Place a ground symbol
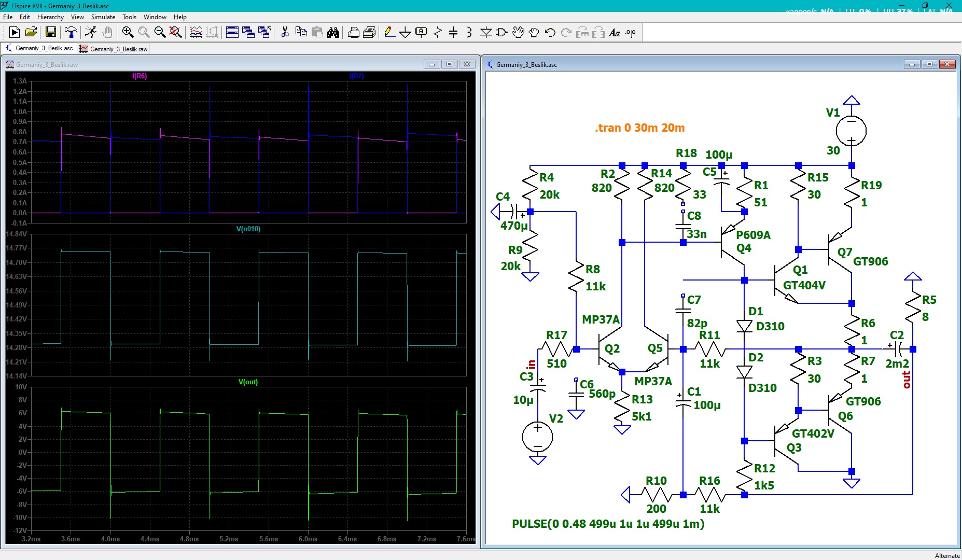The image size is (962, 560). pos(406,32)
